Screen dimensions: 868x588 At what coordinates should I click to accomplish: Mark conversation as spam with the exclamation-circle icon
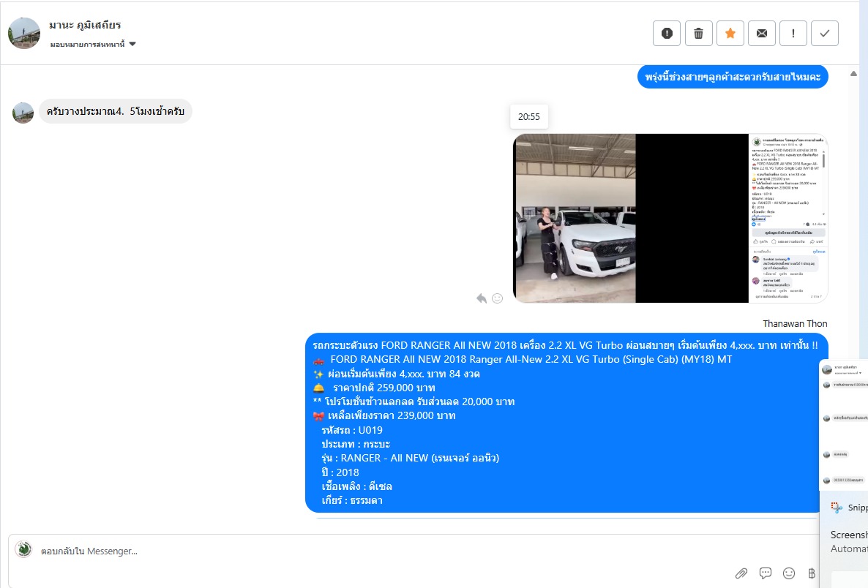coord(667,33)
